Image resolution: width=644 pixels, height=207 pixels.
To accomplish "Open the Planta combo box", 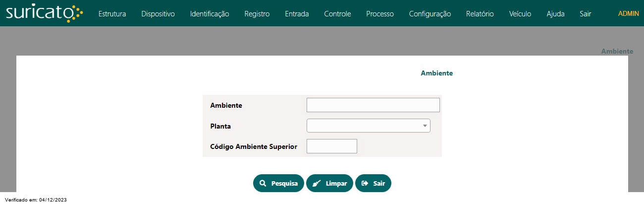I will [x=369, y=126].
